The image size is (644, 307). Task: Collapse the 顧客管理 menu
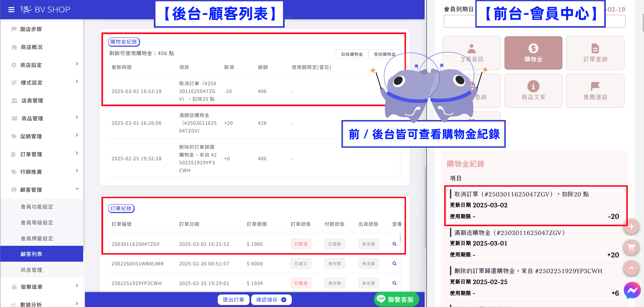click(x=42, y=190)
